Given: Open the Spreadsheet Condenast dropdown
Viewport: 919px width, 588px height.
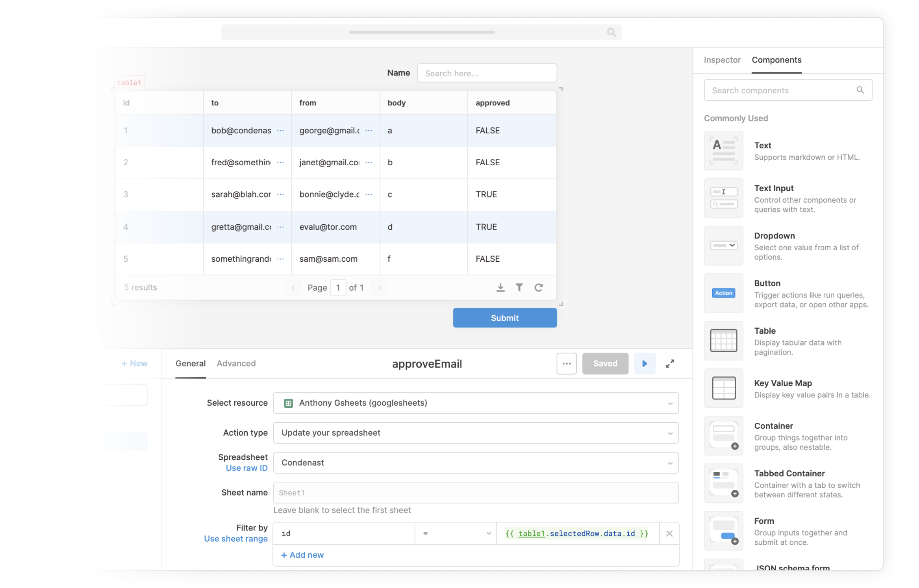Looking at the screenshot, I should coord(476,463).
